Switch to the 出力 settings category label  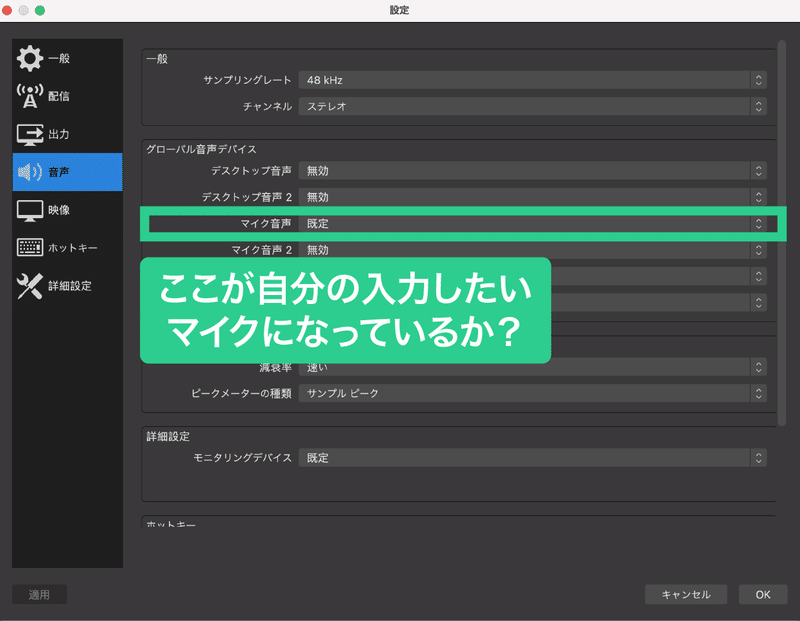click(59, 134)
